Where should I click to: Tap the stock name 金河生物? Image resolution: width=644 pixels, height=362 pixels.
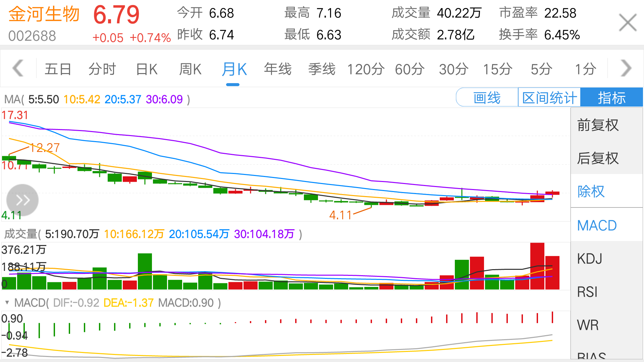pos(44,14)
